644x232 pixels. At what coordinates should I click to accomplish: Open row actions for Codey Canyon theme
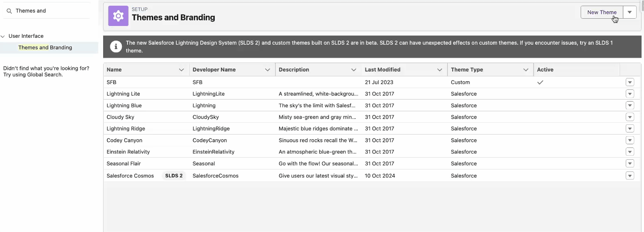(630, 140)
